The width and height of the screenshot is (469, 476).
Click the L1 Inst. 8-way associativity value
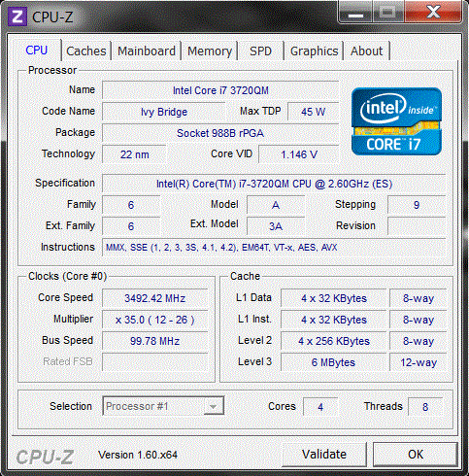point(419,320)
